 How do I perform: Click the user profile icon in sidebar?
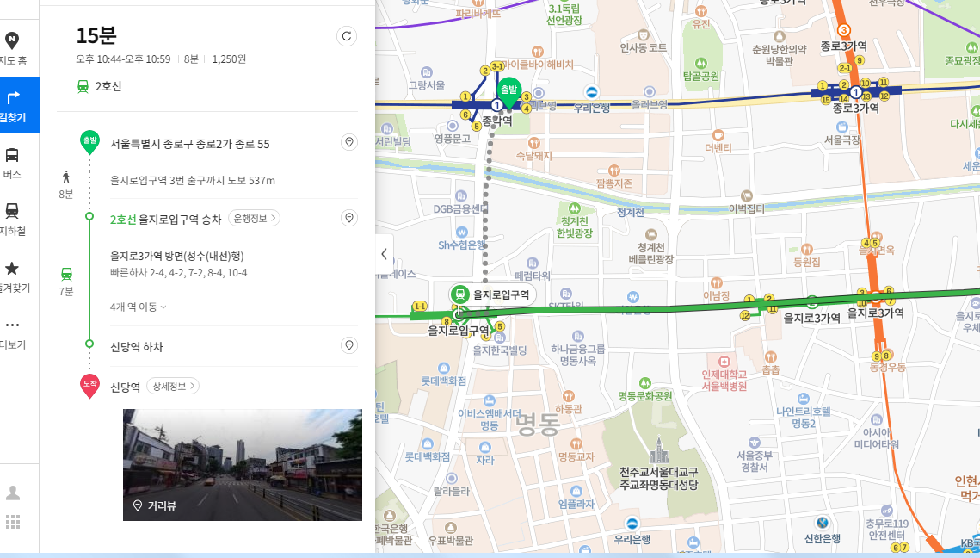point(13,493)
